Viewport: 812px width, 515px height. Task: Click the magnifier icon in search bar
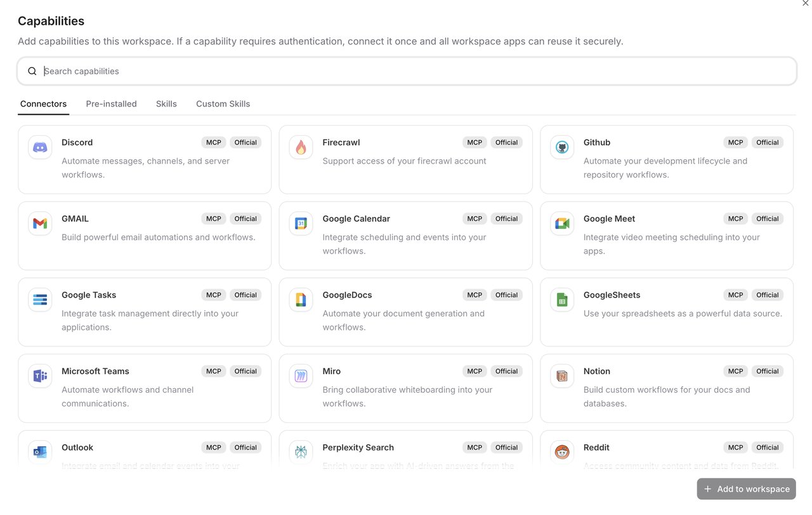(x=32, y=71)
